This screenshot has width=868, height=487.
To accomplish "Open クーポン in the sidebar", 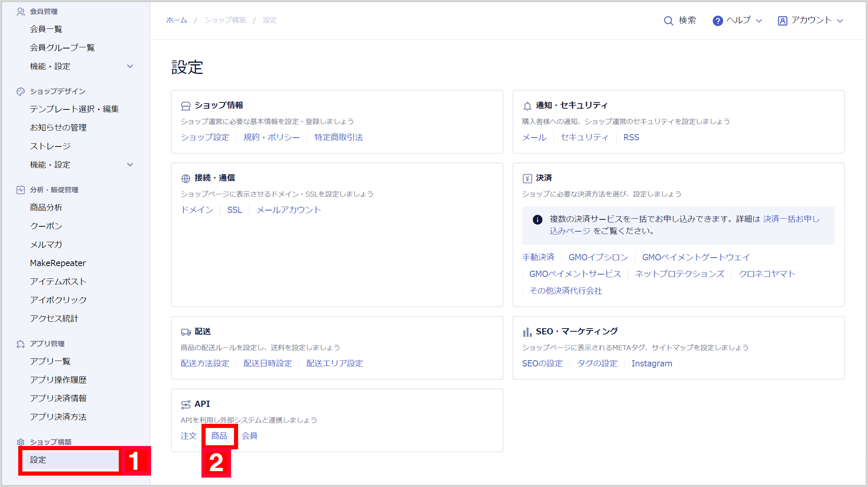I will coord(46,226).
